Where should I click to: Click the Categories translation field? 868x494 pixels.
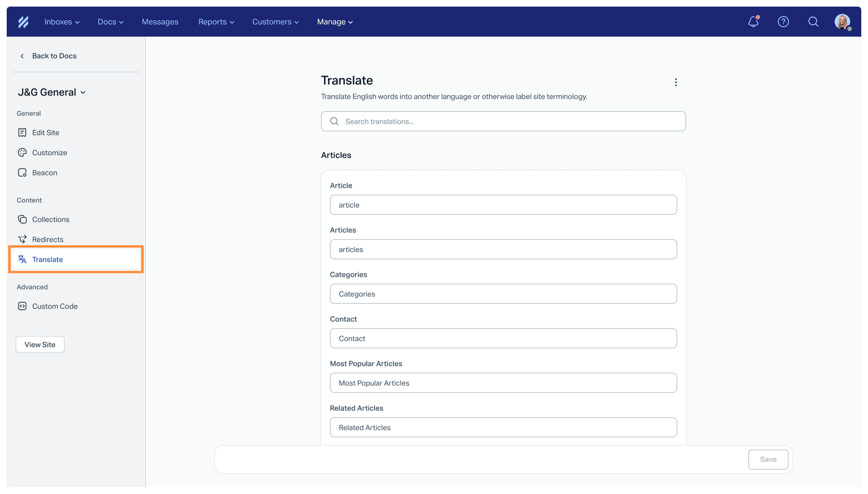(x=503, y=294)
